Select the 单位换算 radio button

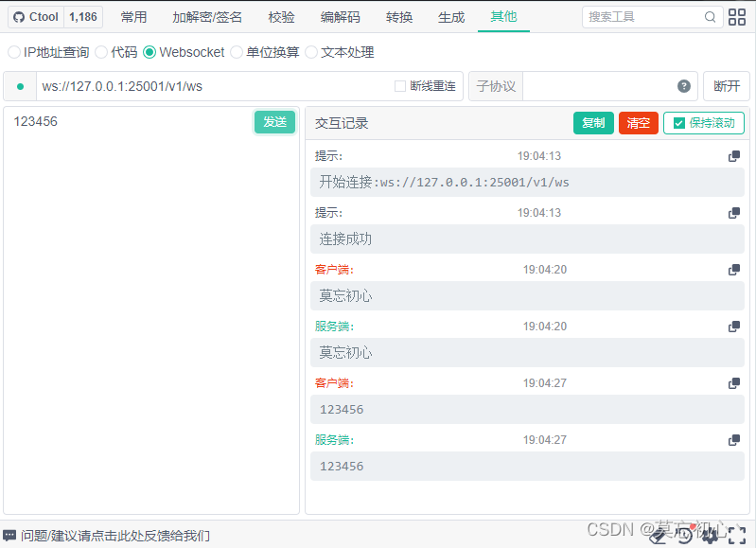[237, 52]
